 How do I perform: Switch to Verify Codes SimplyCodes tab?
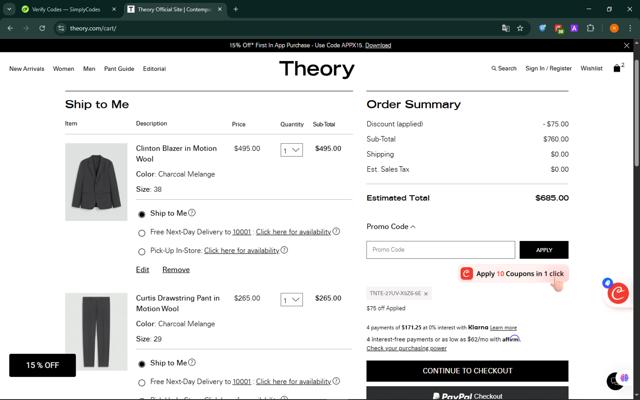point(65,9)
